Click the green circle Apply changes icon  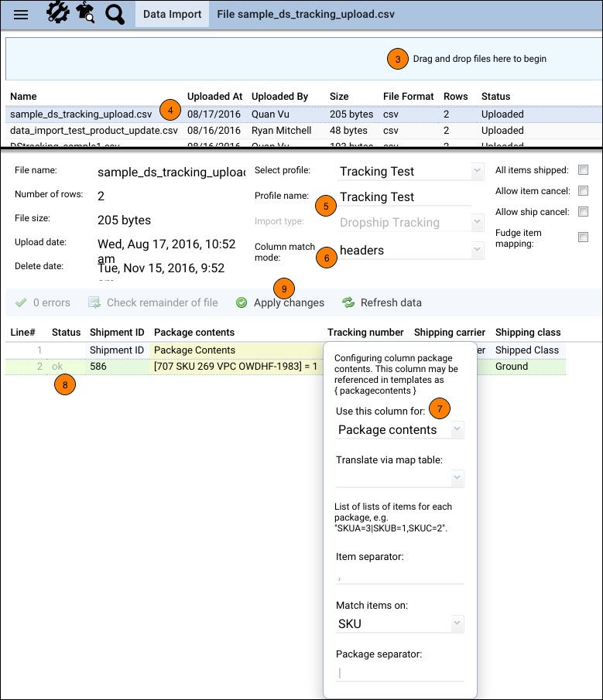242,302
